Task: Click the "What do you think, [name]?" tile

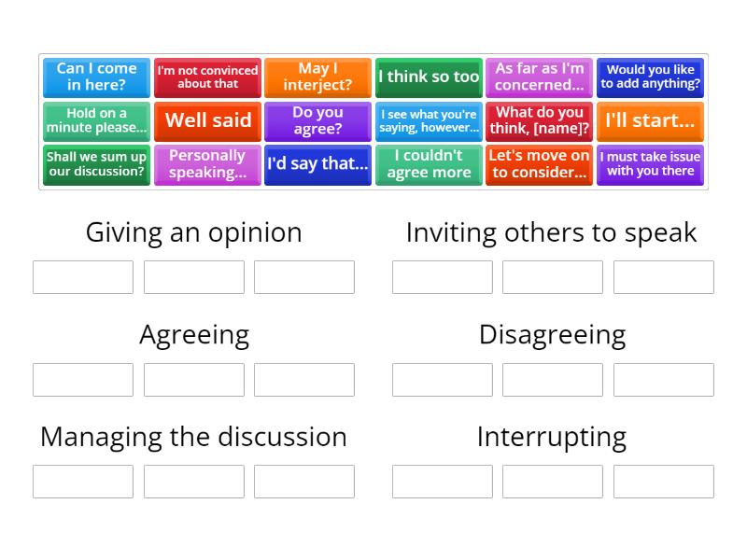Action: click(539, 121)
